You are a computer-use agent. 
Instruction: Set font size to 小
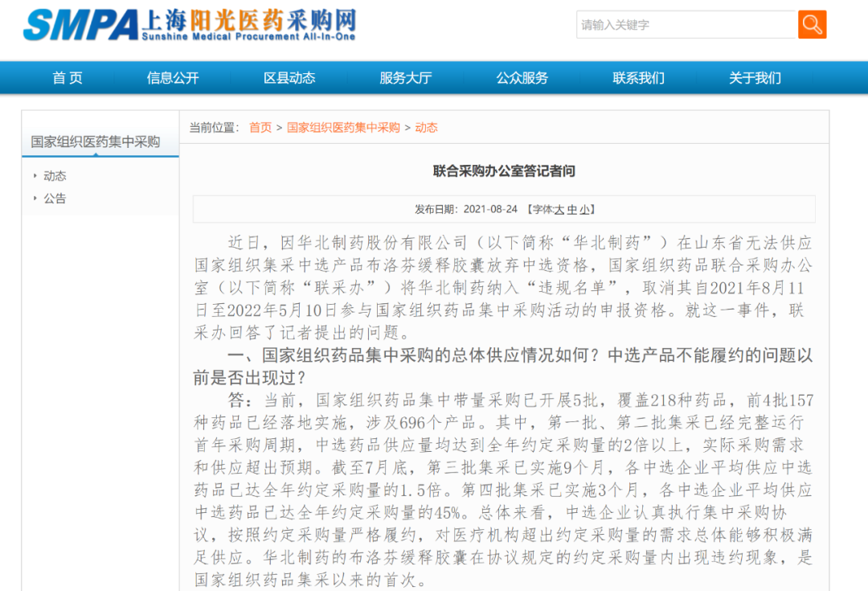click(585, 209)
